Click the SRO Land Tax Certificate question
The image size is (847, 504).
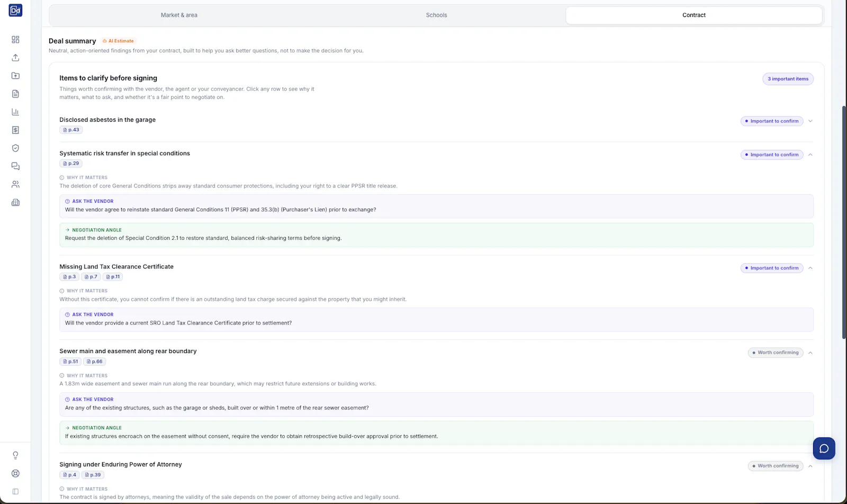178,323
